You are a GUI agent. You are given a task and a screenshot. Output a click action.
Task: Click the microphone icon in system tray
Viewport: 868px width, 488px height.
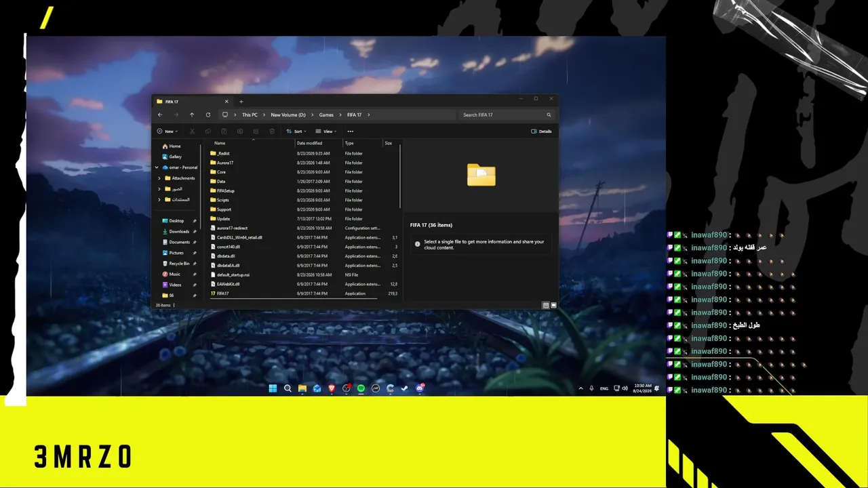pyautogui.click(x=591, y=388)
